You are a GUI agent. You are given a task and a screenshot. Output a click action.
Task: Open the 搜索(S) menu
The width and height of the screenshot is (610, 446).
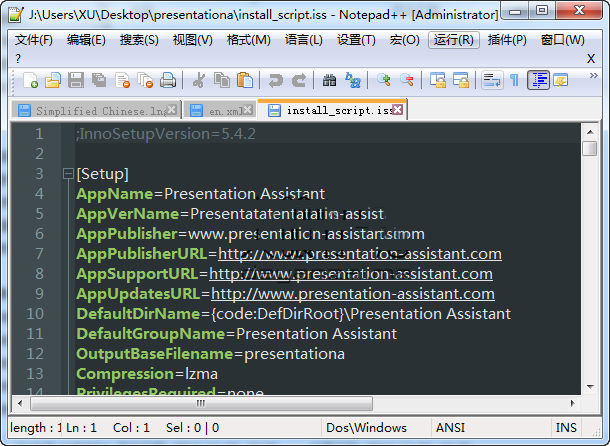[x=139, y=40]
